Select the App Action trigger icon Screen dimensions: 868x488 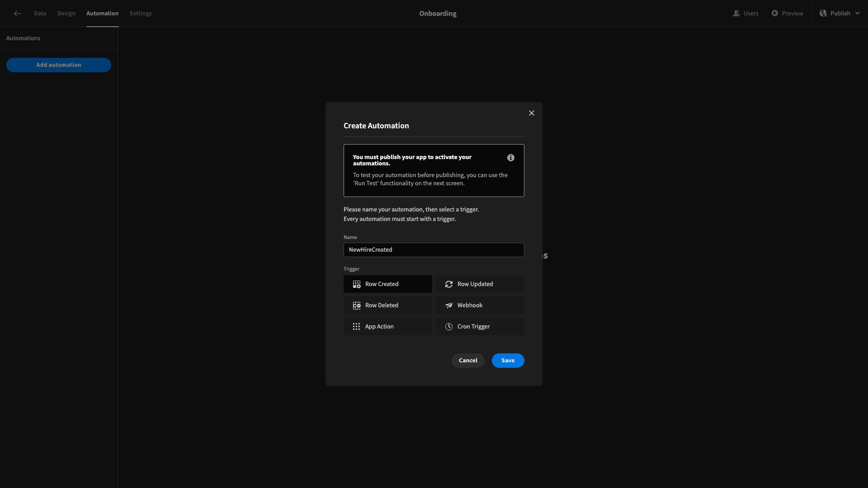tap(356, 327)
